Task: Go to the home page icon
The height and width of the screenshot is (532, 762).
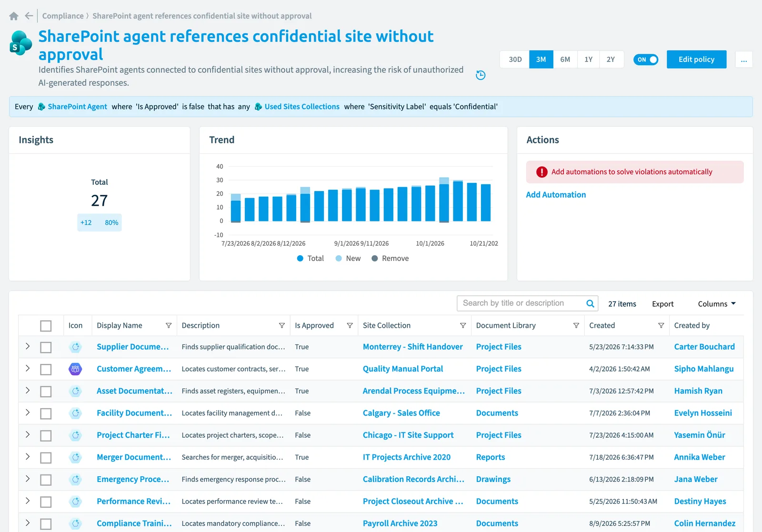Action: 14,16
